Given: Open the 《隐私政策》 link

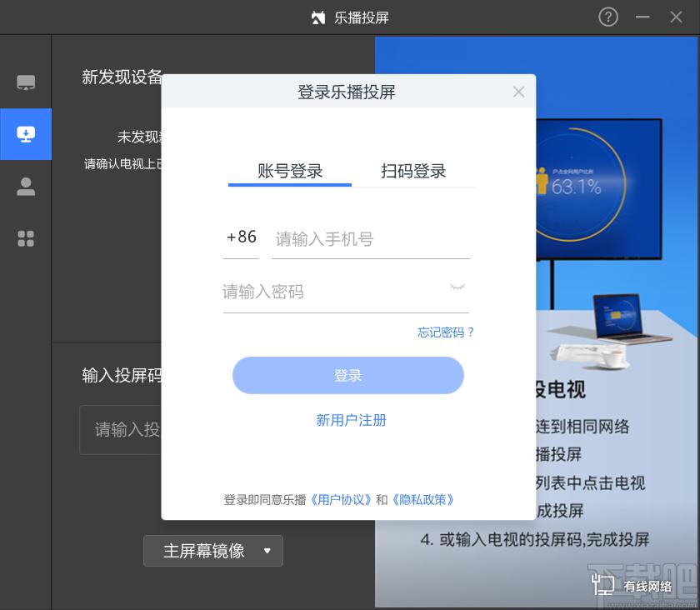Looking at the screenshot, I should 422,500.
